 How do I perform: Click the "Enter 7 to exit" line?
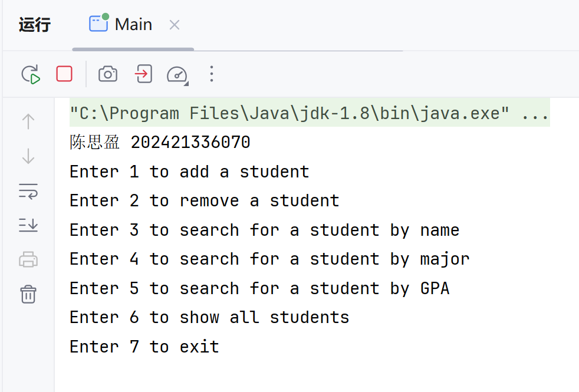(144, 347)
